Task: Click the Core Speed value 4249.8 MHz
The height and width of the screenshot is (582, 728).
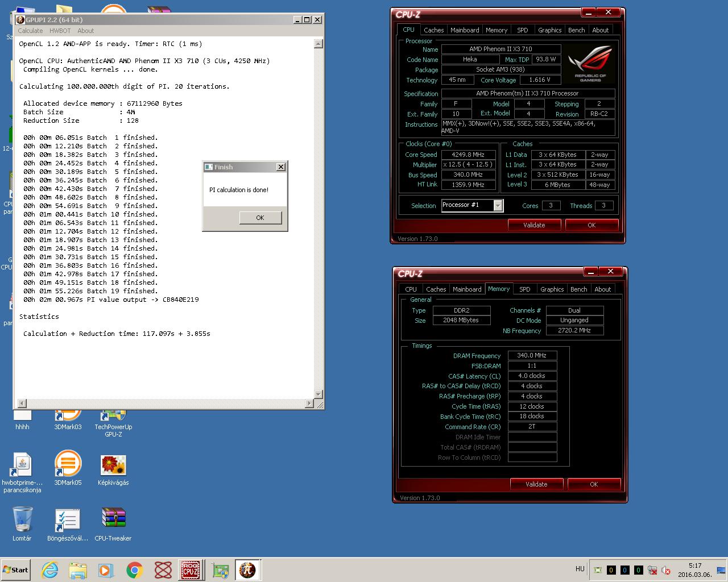Action: [x=468, y=155]
